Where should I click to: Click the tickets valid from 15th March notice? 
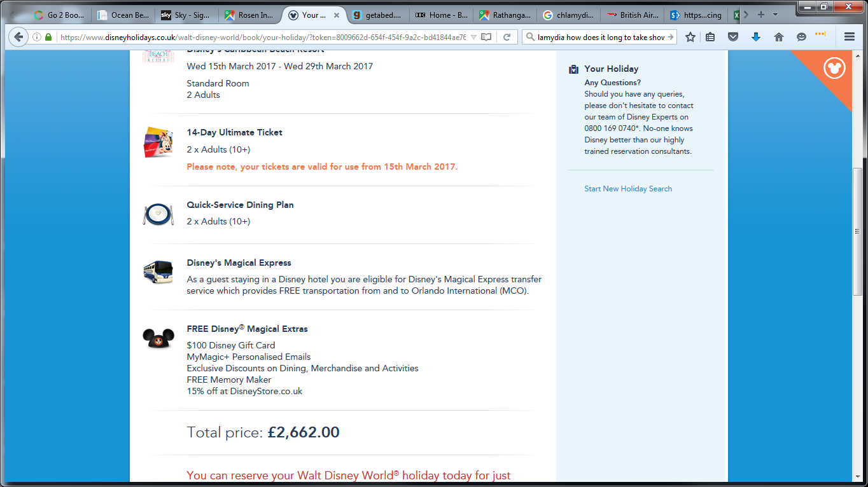tap(322, 167)
